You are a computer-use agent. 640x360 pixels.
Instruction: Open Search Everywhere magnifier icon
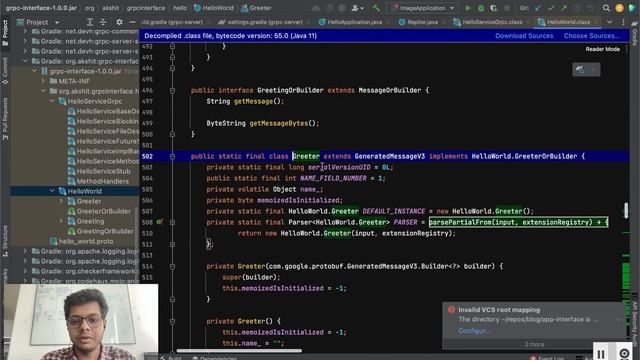(x=606, y=8)
